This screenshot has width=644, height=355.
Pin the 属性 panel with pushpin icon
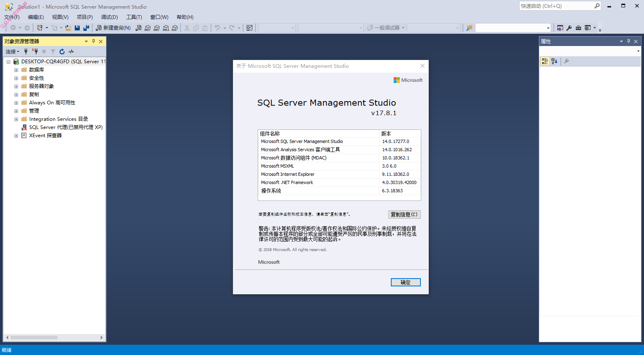click(x=628, y=41)
